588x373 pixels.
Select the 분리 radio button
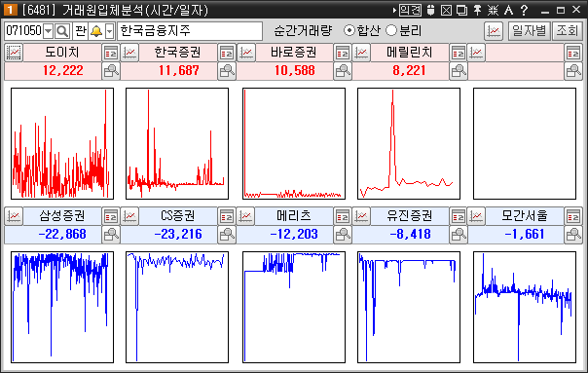391,31
